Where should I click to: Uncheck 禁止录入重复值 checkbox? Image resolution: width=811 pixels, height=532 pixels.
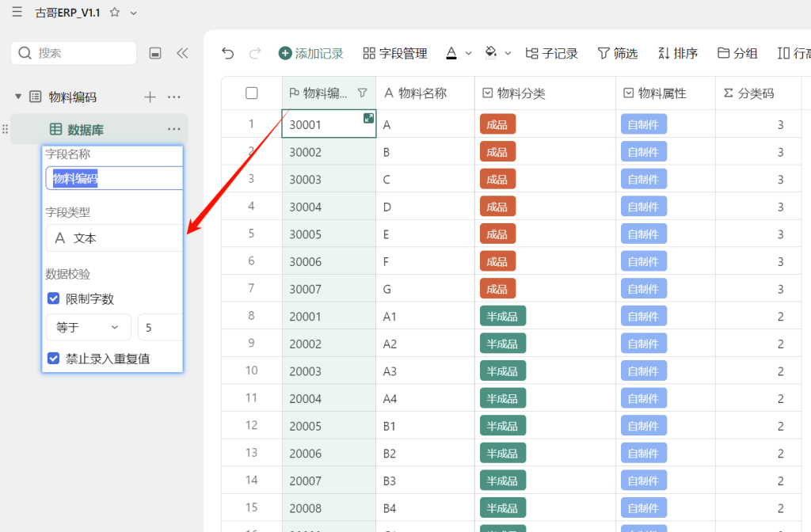pyautogui.click(x=53, y=359)
